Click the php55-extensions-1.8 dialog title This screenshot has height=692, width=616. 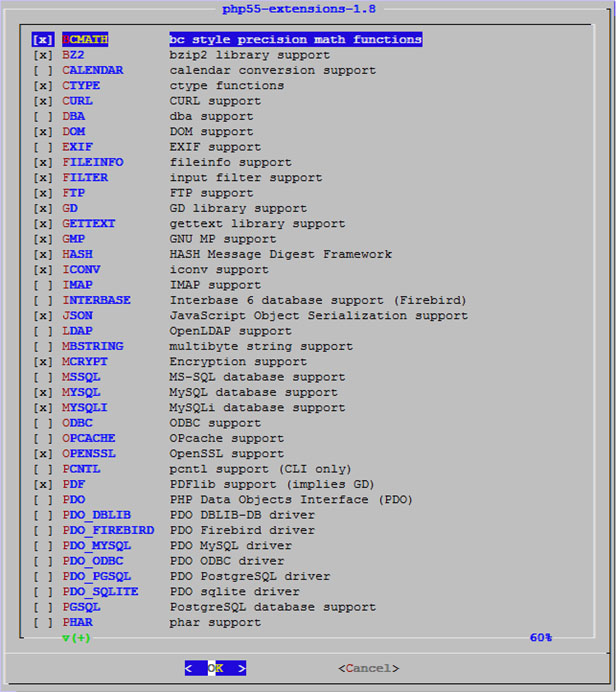[299, 9]
